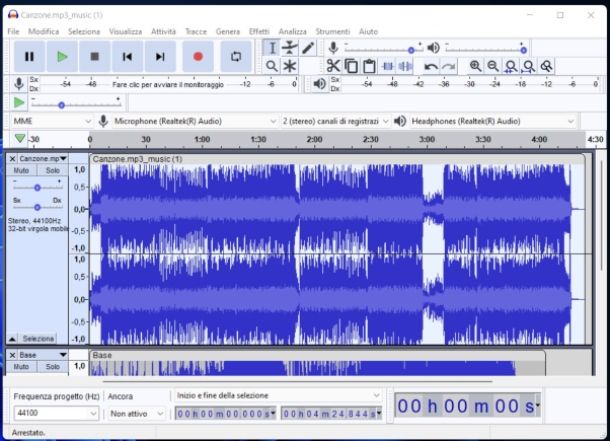This screenshot has width=610, height=441.
Task: Adjust the Canzone track pan slider
Action: click(38, 208)
